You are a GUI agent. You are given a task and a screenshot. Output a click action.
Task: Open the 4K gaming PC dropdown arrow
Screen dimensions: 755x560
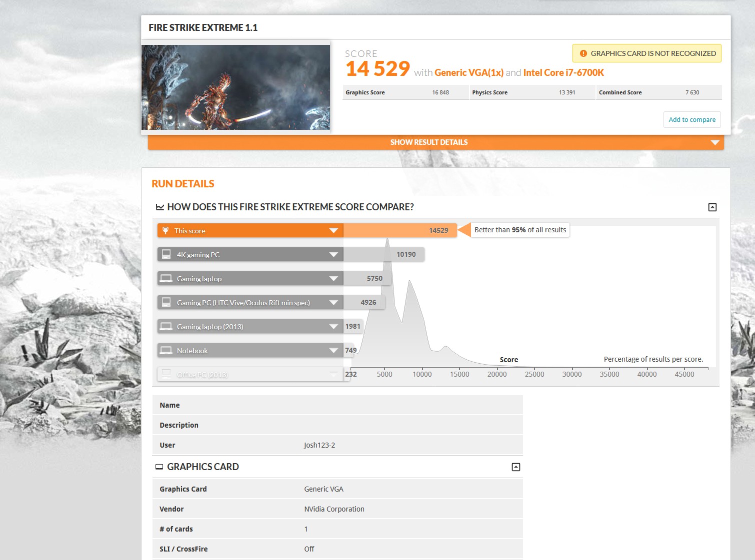tap(333, 254)
